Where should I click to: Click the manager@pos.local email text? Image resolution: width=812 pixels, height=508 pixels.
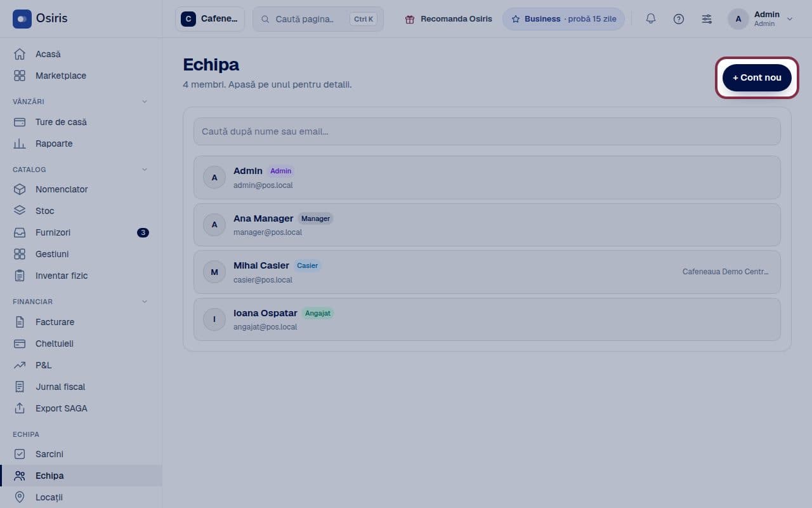268,232
